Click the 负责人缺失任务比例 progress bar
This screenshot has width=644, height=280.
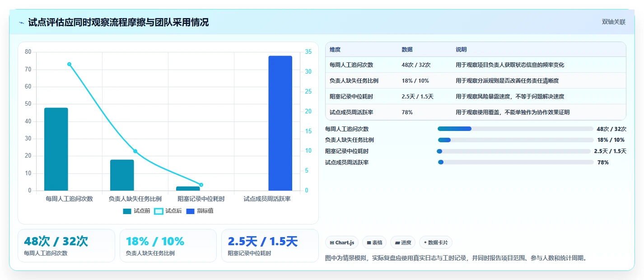tap(515, 140)
